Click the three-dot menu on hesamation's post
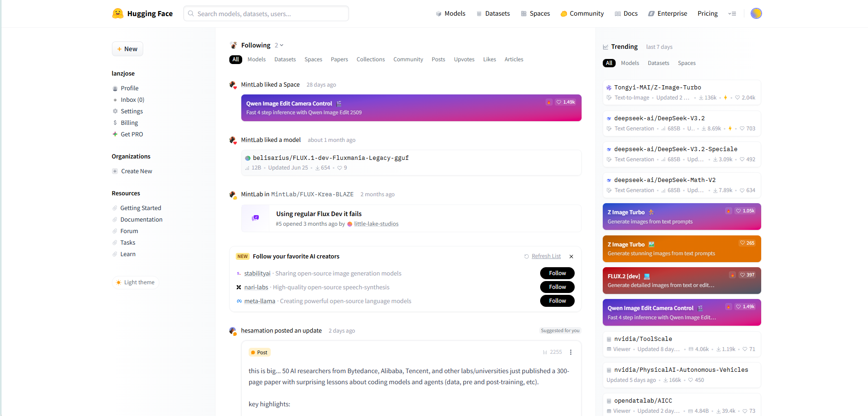868x416 pixels. [571, 352]
